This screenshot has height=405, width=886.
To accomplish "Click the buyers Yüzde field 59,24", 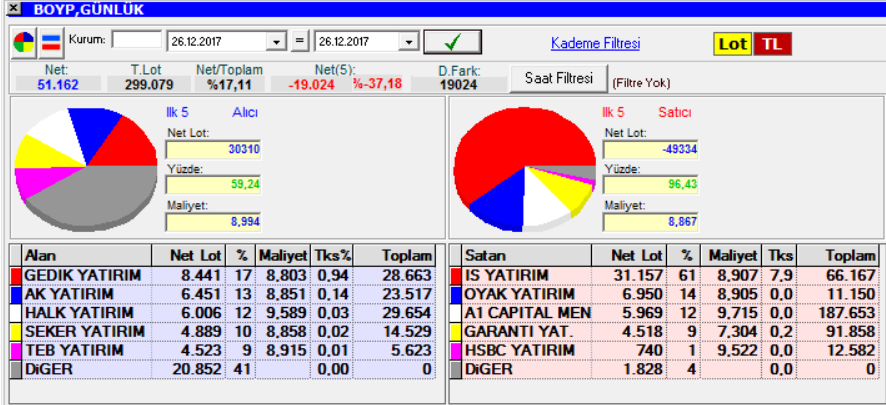I will click(x=213, y=185).
